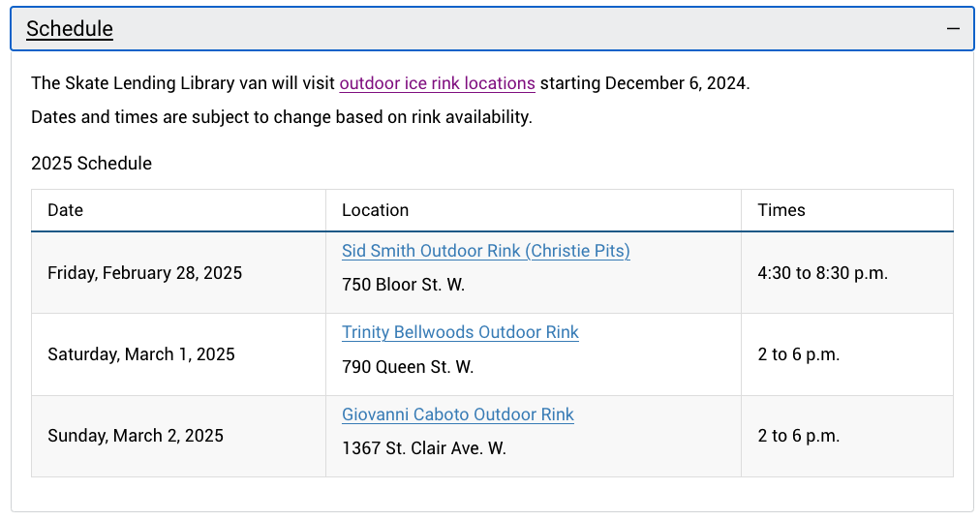Click the 2025 Schedule caption text

(91, 163)
